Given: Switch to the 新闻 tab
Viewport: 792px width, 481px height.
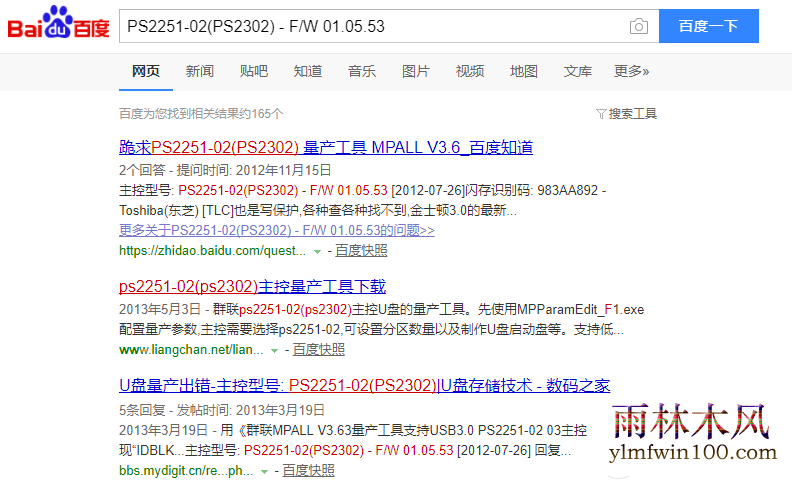Looking at the screenshot, I should (x=200, y=71).
